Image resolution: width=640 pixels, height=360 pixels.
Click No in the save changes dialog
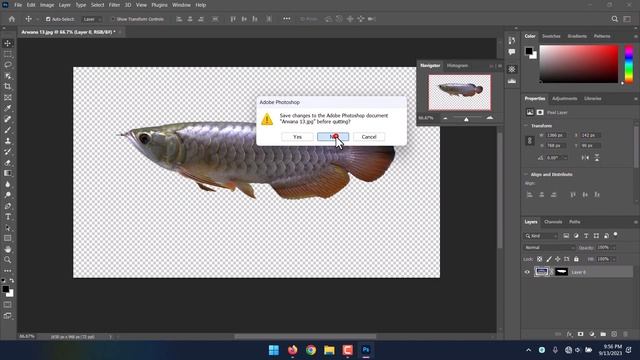coord(333,137)
